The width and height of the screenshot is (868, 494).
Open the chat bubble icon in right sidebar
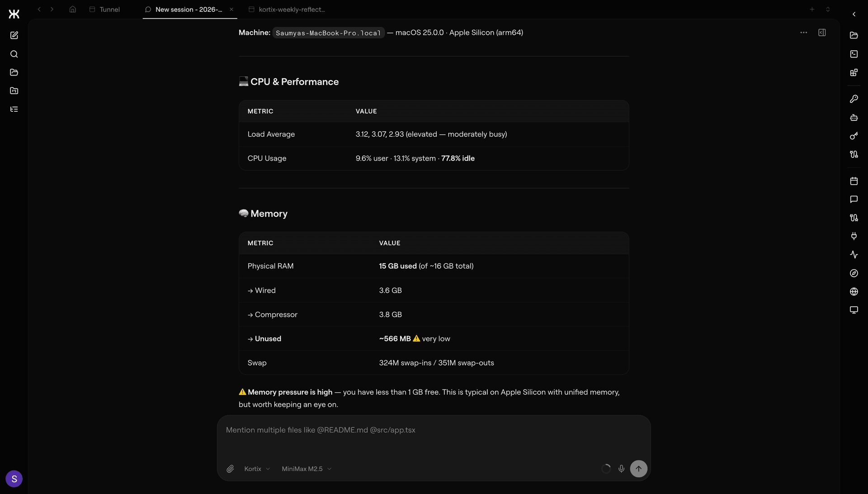coord(854,199)
